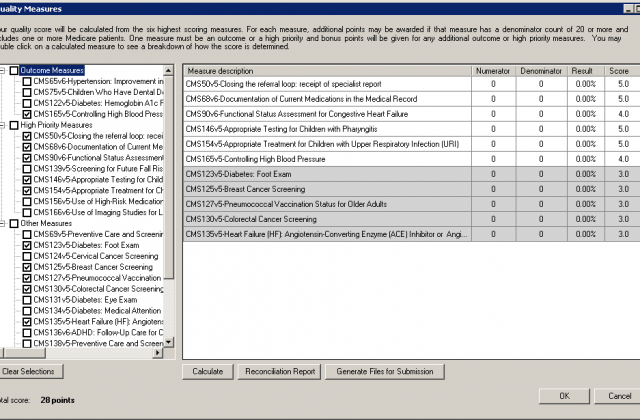640x420 pixels.
Task: Uncheck CMS68v6-Documentation of Current Medications checkbox
Action: tap(27, 147)
